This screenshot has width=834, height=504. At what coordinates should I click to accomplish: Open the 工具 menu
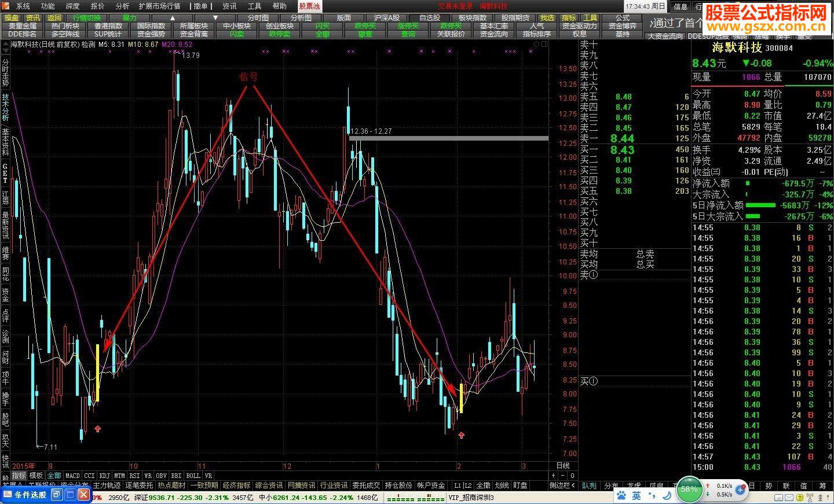tap(254, 6)
